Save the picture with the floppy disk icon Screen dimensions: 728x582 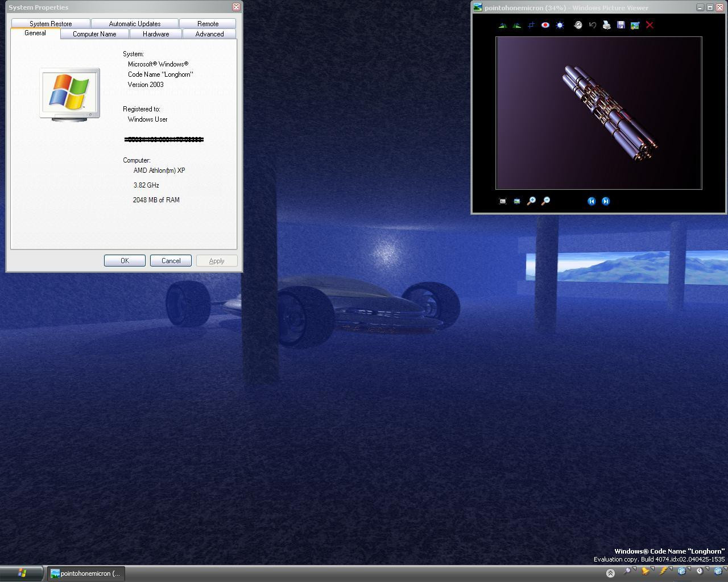tap(621, 25)
